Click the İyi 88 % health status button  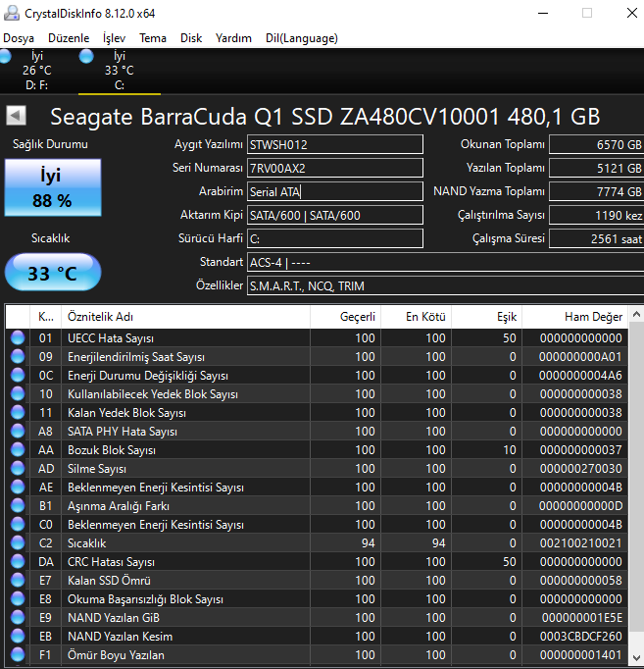click(53, 187)
